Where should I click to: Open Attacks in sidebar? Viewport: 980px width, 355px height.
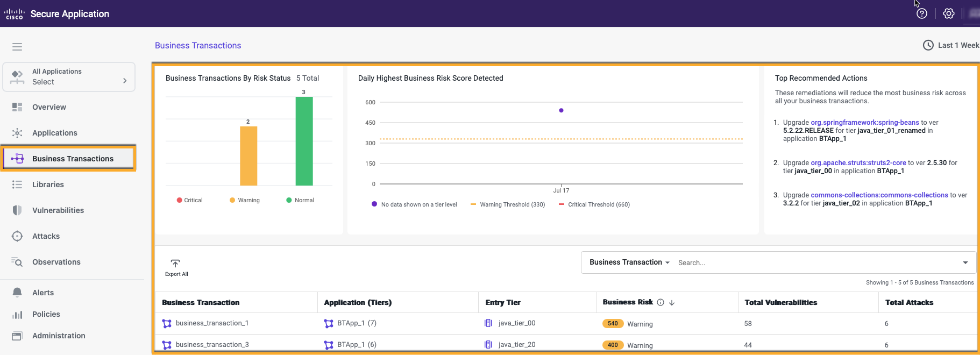[x=46, y=236]
